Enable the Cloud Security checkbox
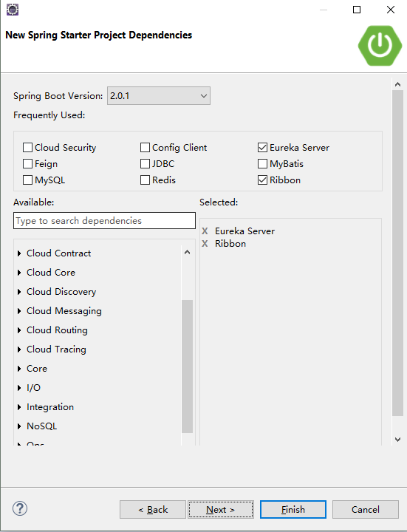Screen dimensions: 407x532 [x=27, y=148]
